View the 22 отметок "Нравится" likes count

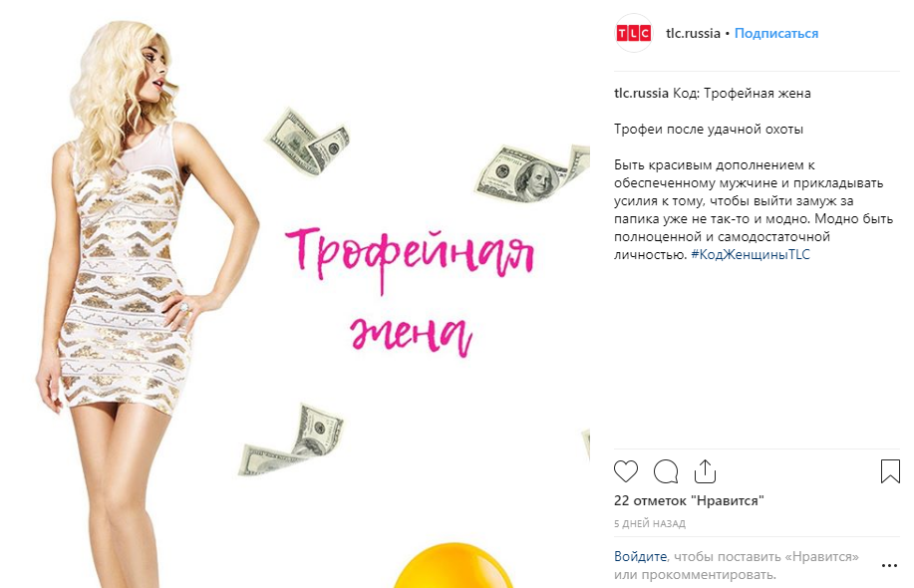689,500
